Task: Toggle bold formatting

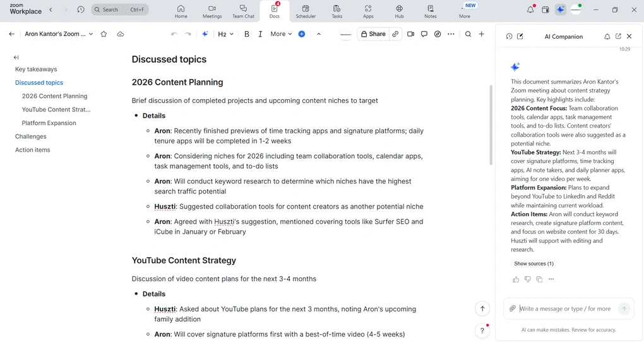Action: pos(246,34)
